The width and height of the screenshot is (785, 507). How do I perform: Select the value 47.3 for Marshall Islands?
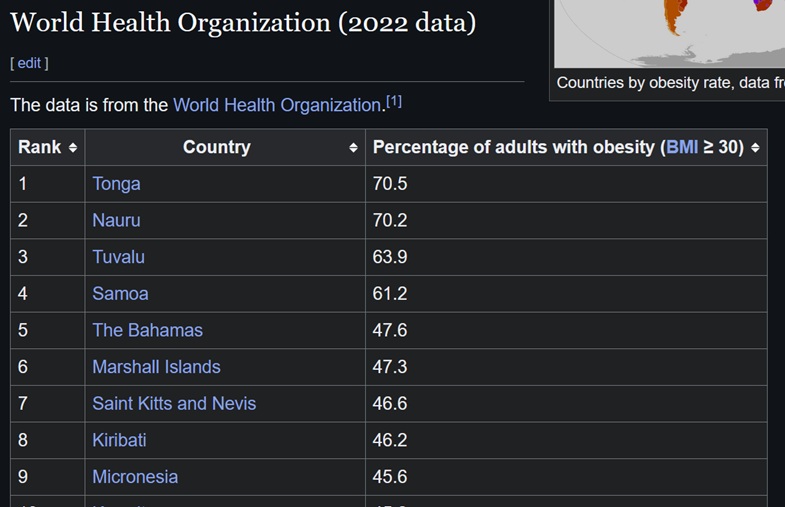[390, 367]
